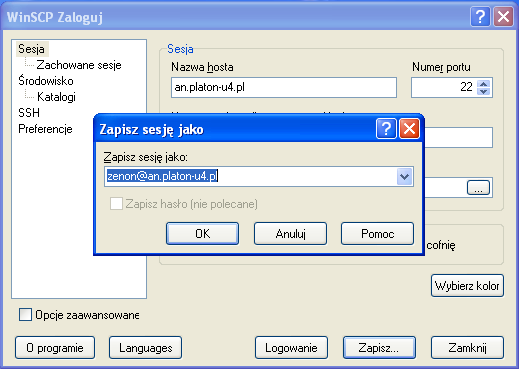Viewport: 519px width, 369px height.
Task: Click the Nazwa hosta input field
Action: [284, 87]
